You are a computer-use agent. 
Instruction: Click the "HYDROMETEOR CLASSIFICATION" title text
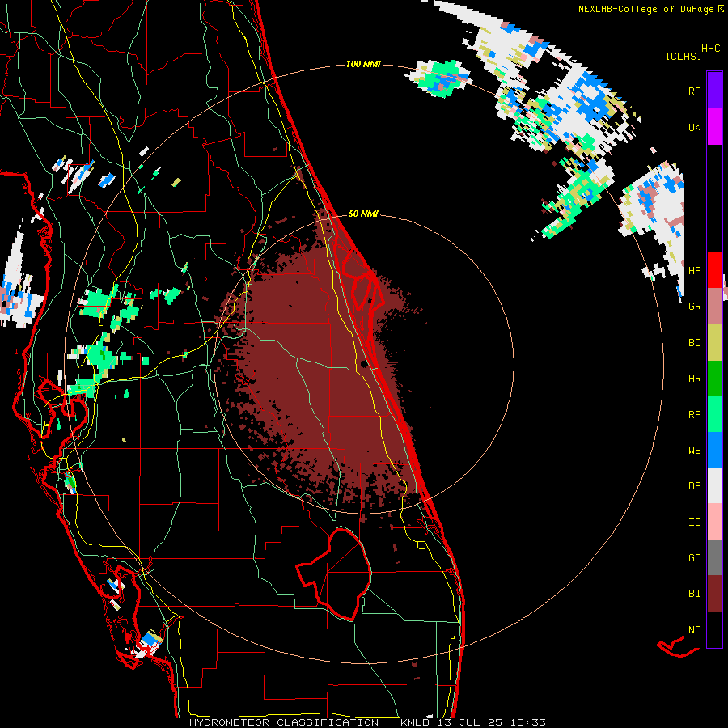(x=284, y=722)
